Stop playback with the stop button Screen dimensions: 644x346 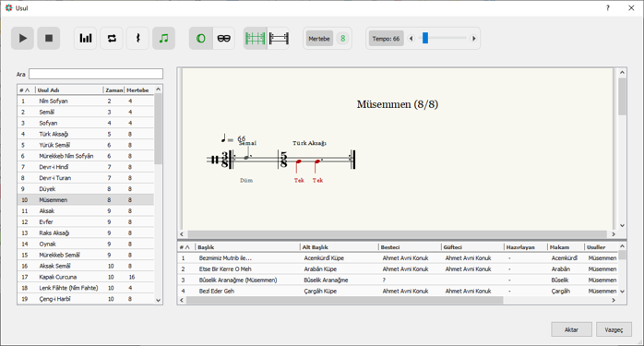49,38
